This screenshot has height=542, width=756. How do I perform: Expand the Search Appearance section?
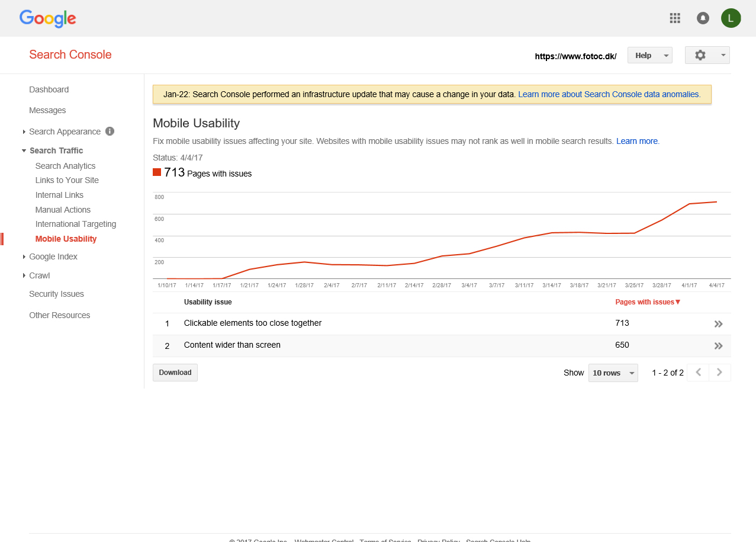24,132
